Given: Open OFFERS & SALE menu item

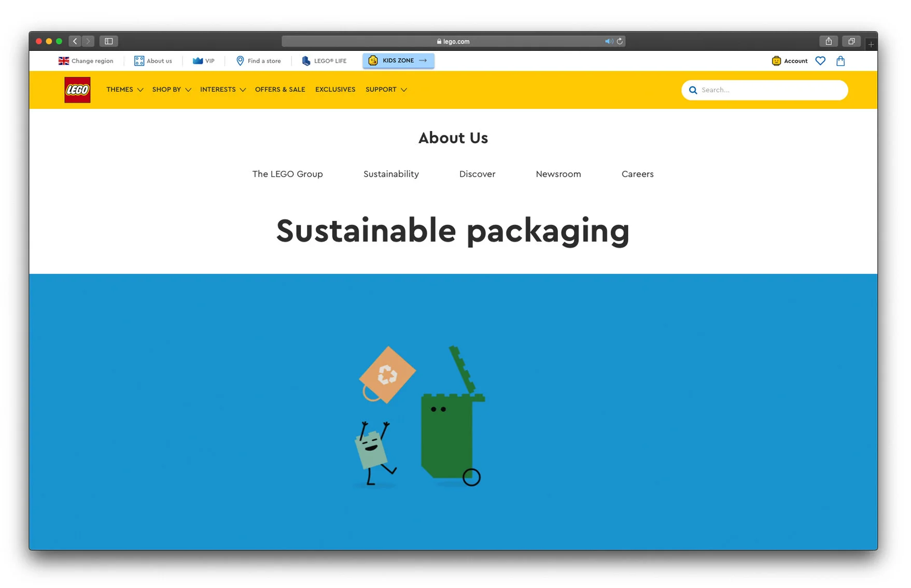Looking at the screenshot, I should 280,90.
